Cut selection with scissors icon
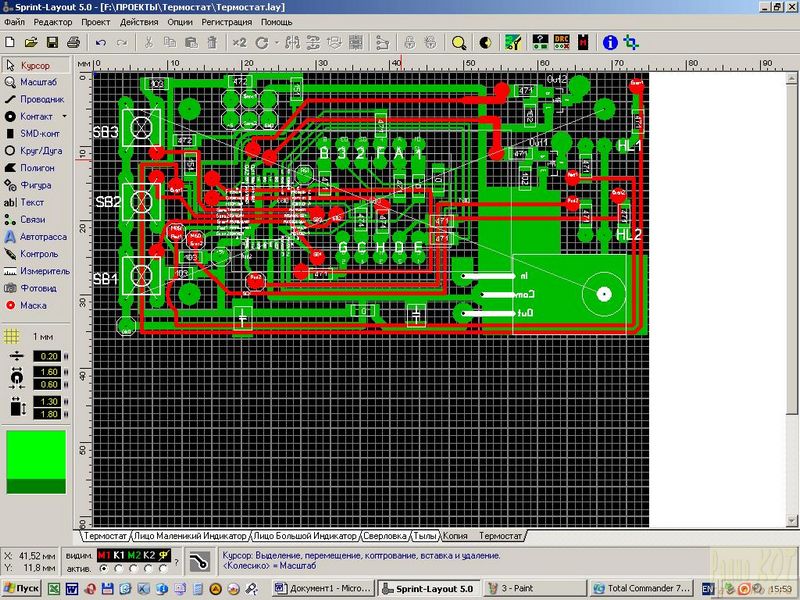Viewport: 800px width, 600px height. coord(148,42)
